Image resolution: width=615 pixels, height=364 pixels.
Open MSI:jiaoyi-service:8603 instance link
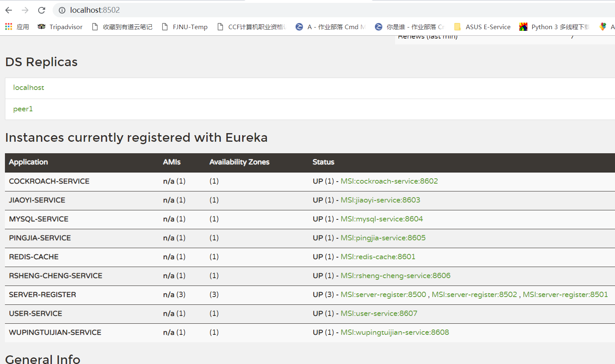pos(380,200)
